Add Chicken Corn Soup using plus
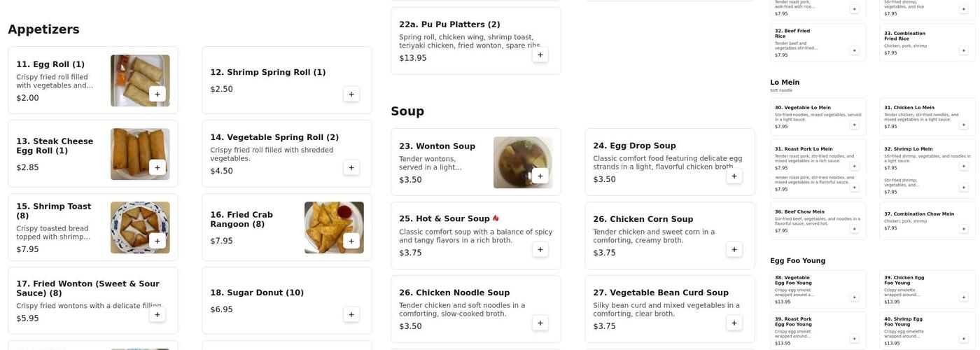 point(734,249)
